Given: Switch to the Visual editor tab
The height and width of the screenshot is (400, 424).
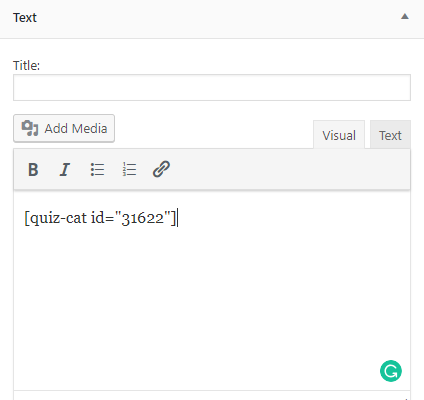Looking at the screenshot, I should pyautogui.click(x=339, y=135).
